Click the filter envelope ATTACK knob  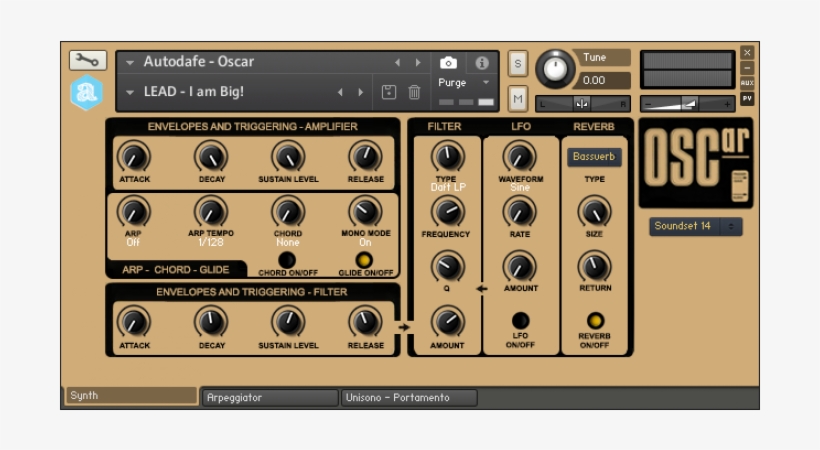(x=134, y=322)
